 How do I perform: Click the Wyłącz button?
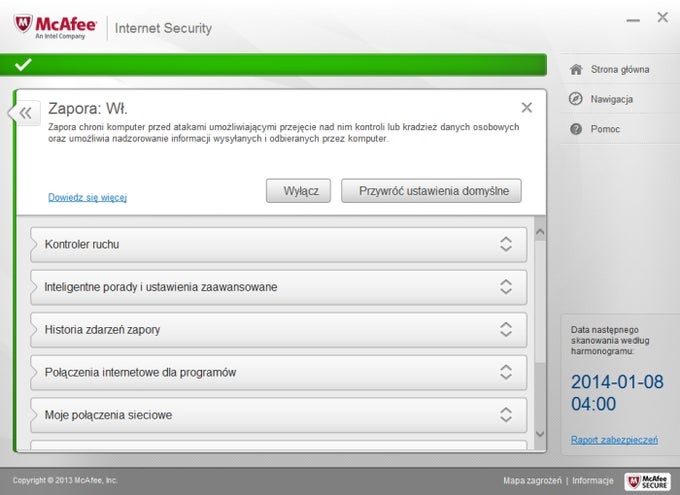[298, 191]
